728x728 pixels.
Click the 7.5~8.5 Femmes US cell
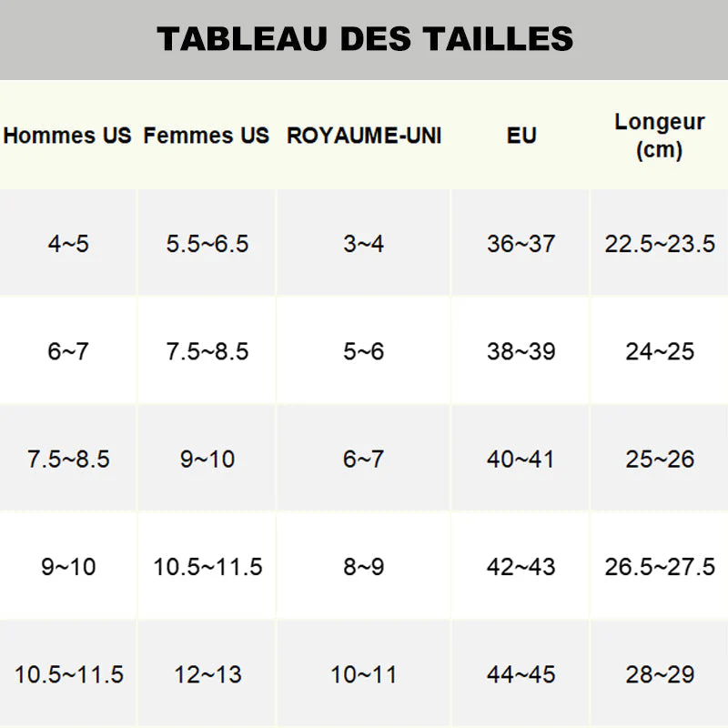207,352
